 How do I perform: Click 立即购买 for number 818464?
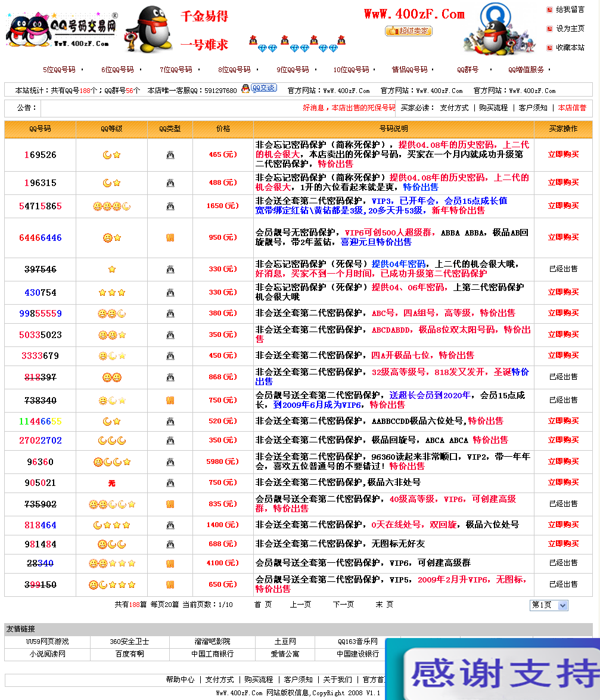[564, 525]
